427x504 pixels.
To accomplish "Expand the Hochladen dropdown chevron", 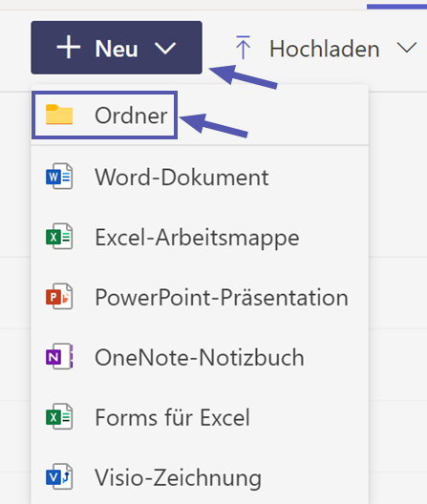I will [407, 48].
